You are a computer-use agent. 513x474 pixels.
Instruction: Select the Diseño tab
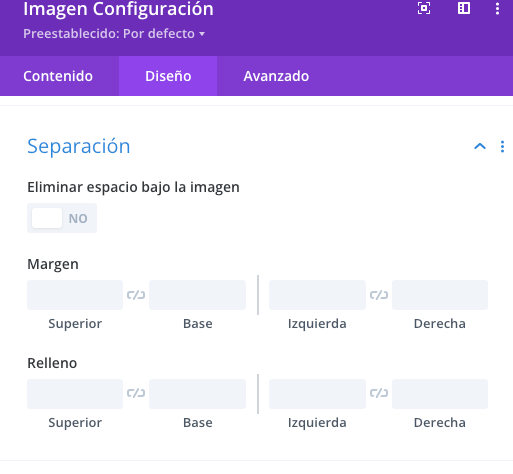point(168,76)
